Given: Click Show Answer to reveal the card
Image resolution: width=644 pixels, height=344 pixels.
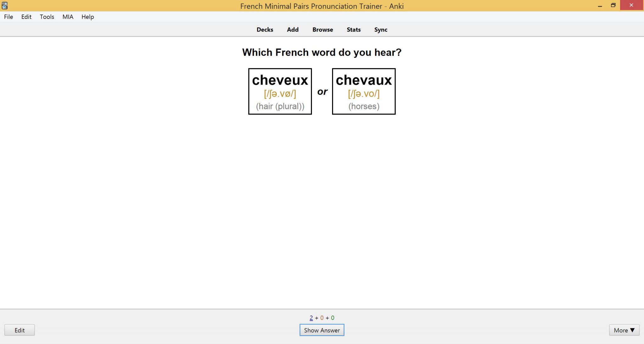Looking at the screenshot, I should click(x=322, y=330).
